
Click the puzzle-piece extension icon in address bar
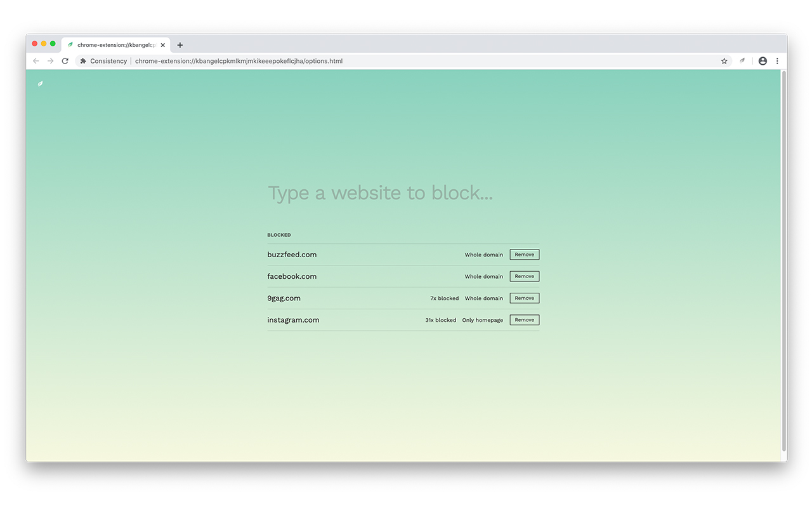83,61
